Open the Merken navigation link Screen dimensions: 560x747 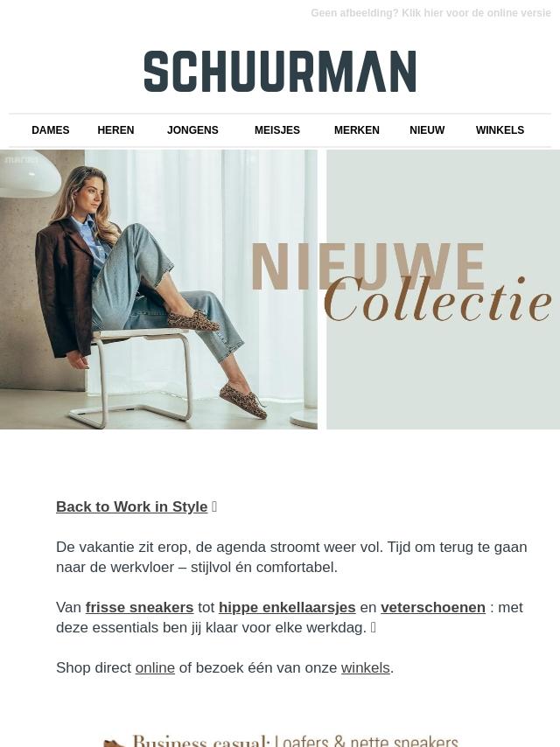pyautogui.click(x=356, y=130)
